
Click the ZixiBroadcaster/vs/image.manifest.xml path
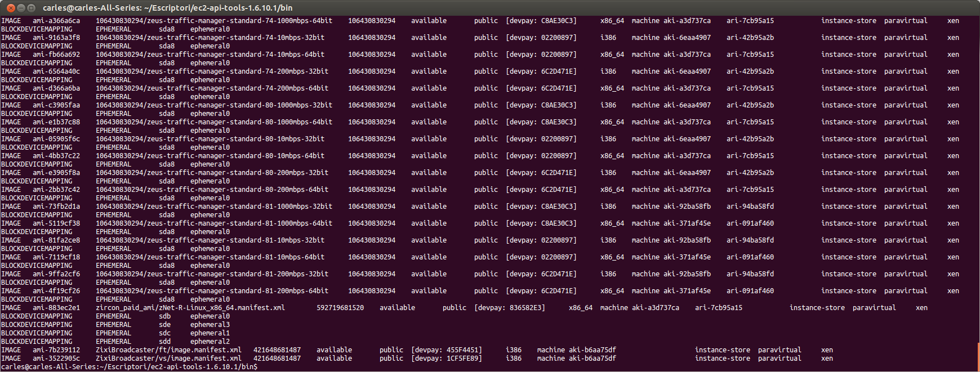point(168,358)
